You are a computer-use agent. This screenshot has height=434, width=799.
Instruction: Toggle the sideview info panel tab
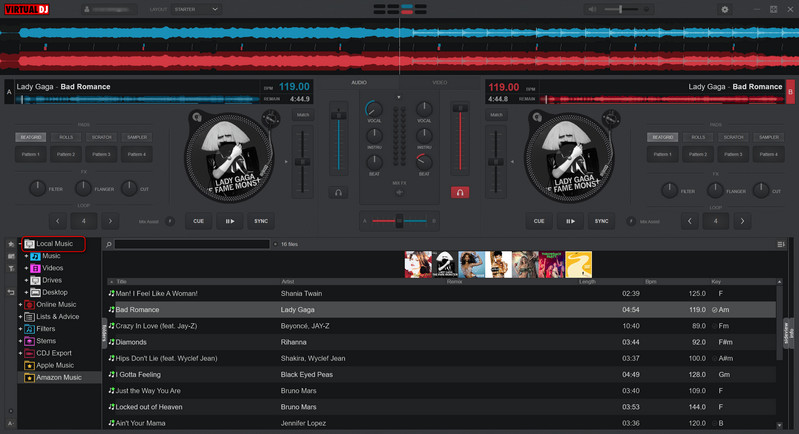click(x=789, y=334)
